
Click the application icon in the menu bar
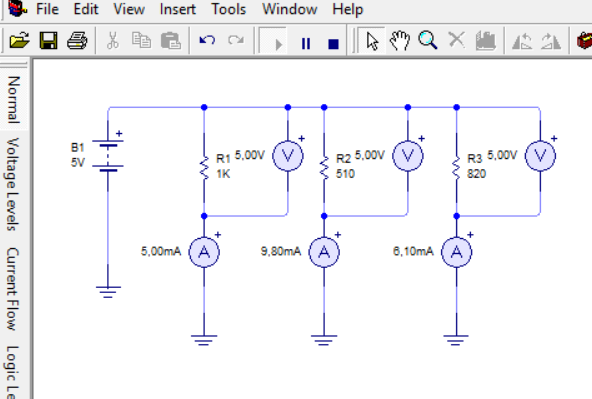click(18, 8)
